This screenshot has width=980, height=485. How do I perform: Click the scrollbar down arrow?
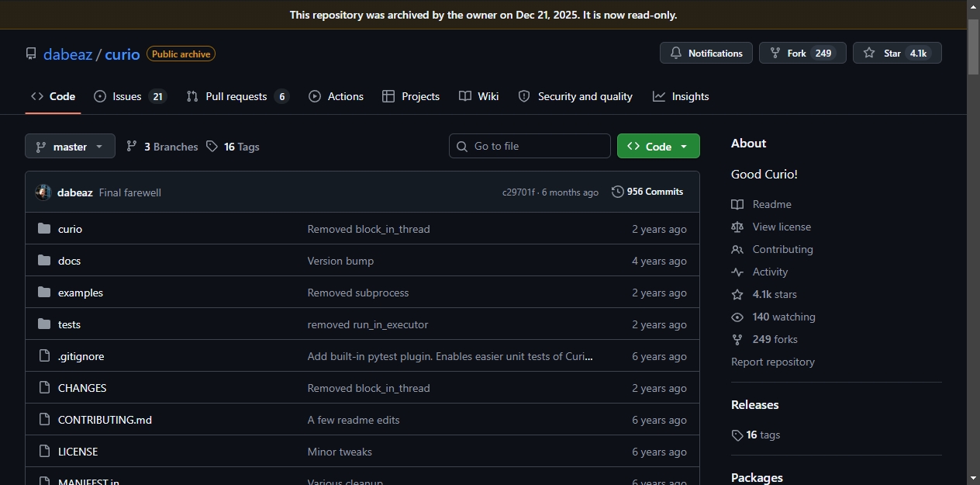coord(974,478)
